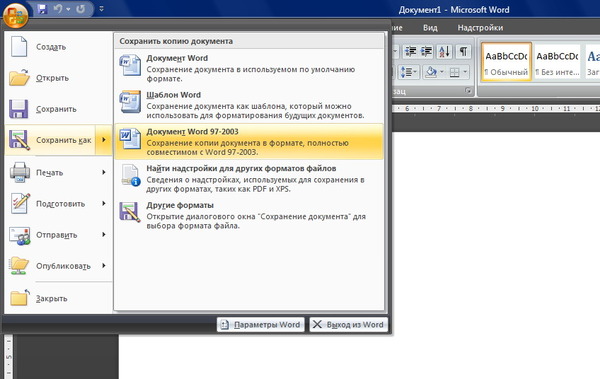Select Сохранить как menu entry

(x=50, y=140)
